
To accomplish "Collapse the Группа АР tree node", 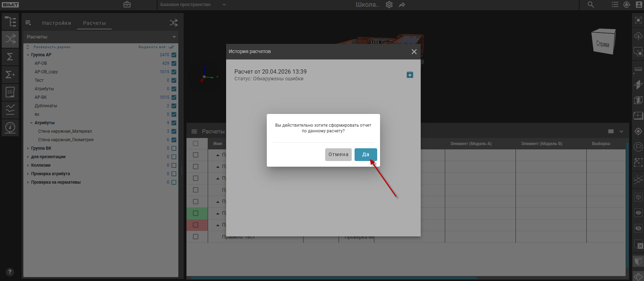I will tap(28, 55).
